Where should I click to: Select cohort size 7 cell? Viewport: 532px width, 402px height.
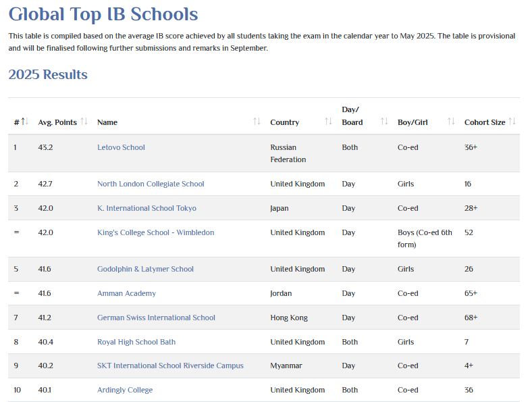coord(467,342)
